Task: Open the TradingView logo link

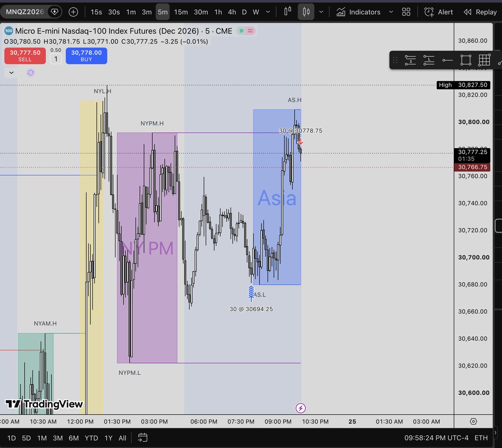Action: click(44, 404)
